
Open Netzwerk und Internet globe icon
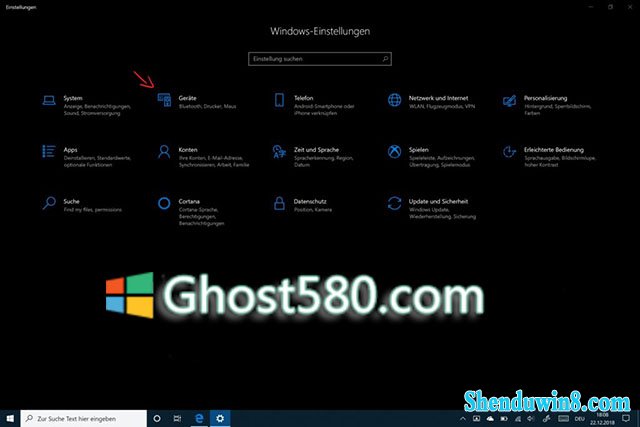394,100
